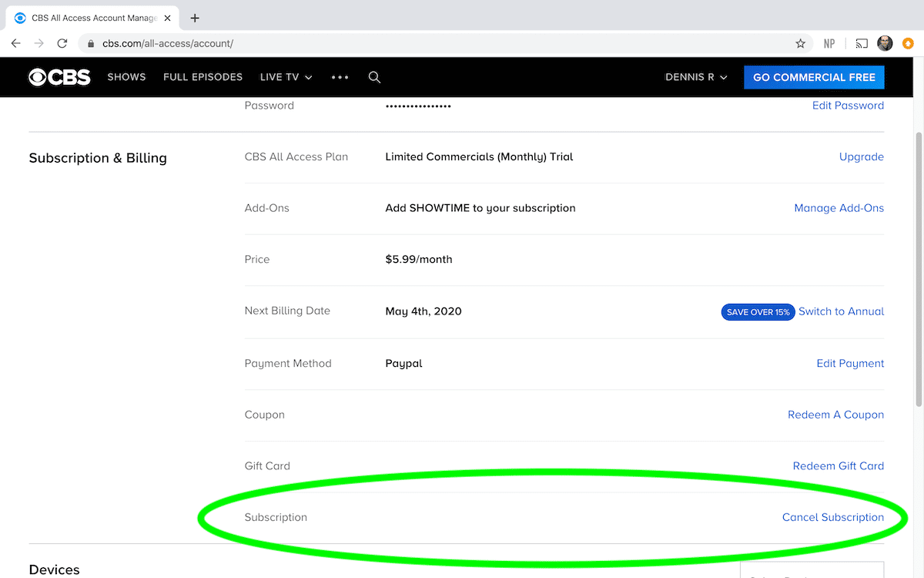This screenshot has height=578, width=924.
Task: Click the 'Paypal' payment method value
Action: click(403, 364)
